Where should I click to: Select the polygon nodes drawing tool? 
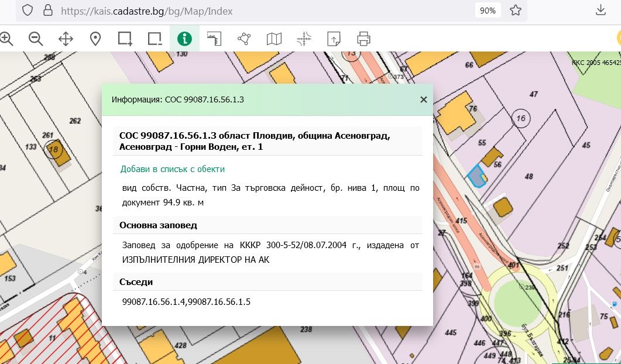click(x=244, y=39)
